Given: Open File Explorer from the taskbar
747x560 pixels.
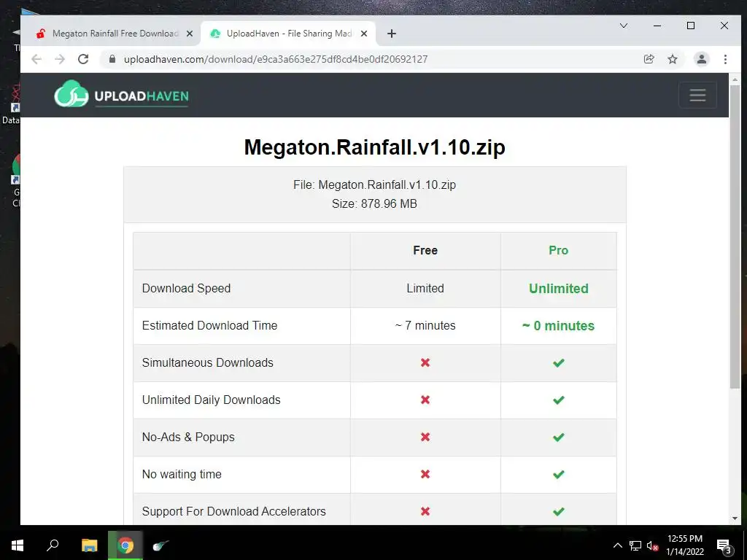Looking at the screenshot, I should pos(89,545).
